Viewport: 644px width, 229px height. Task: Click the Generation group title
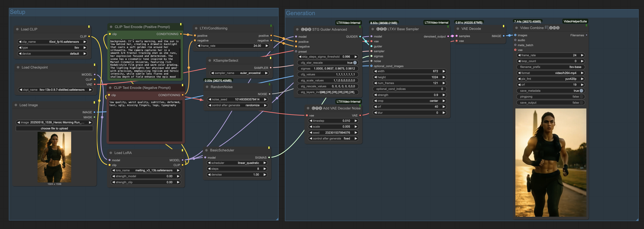300,13
